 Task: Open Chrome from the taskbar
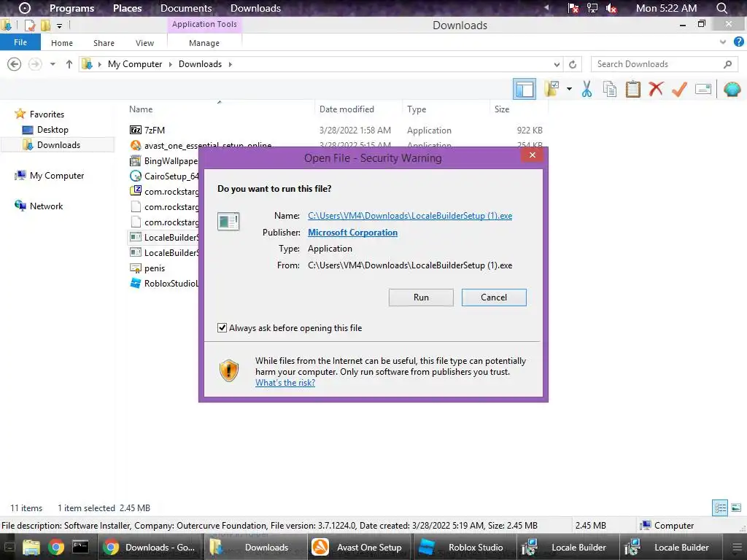(x=56, y=547)
